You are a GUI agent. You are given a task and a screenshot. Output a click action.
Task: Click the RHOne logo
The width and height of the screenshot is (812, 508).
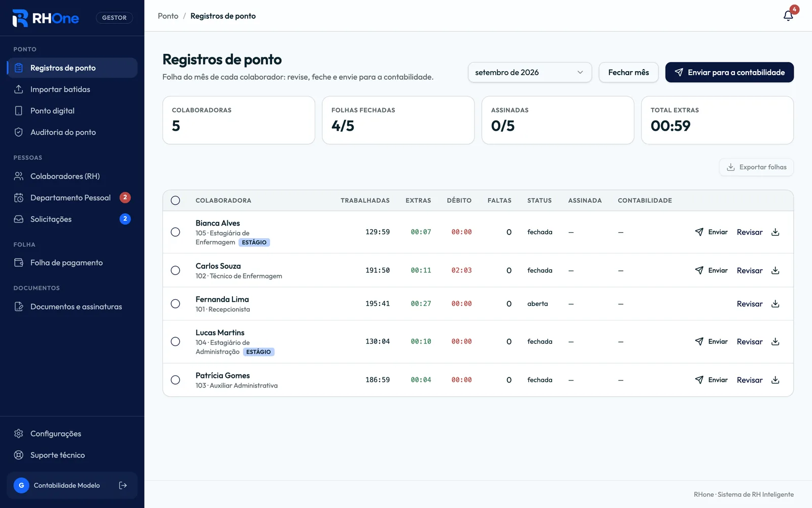46,18
